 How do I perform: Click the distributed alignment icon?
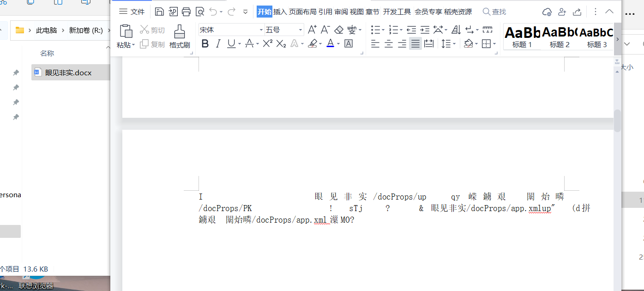pos(429,43)
